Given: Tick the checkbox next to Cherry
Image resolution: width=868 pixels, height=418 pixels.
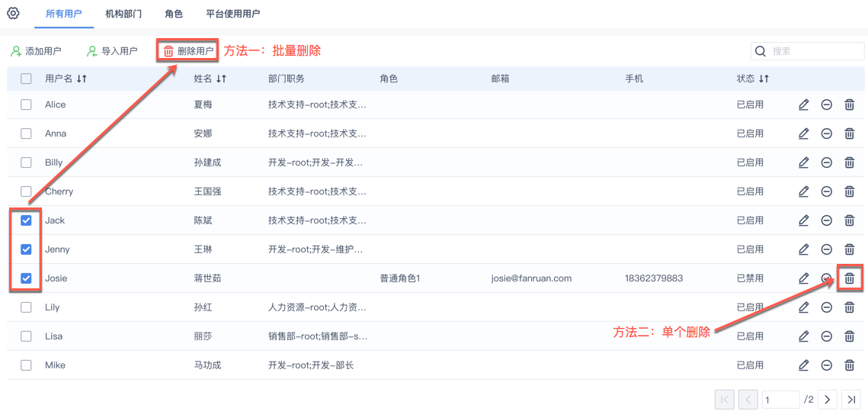Looking at the screenshot, I should [26, 191].
